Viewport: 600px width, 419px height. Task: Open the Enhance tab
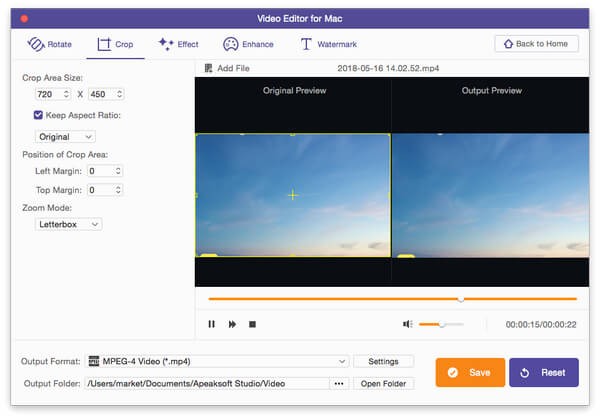[248, 44]
